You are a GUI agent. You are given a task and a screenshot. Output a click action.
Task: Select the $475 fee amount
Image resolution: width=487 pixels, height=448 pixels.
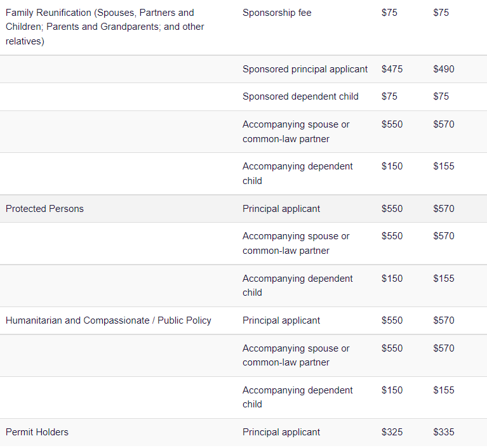(x=392, y=69)
